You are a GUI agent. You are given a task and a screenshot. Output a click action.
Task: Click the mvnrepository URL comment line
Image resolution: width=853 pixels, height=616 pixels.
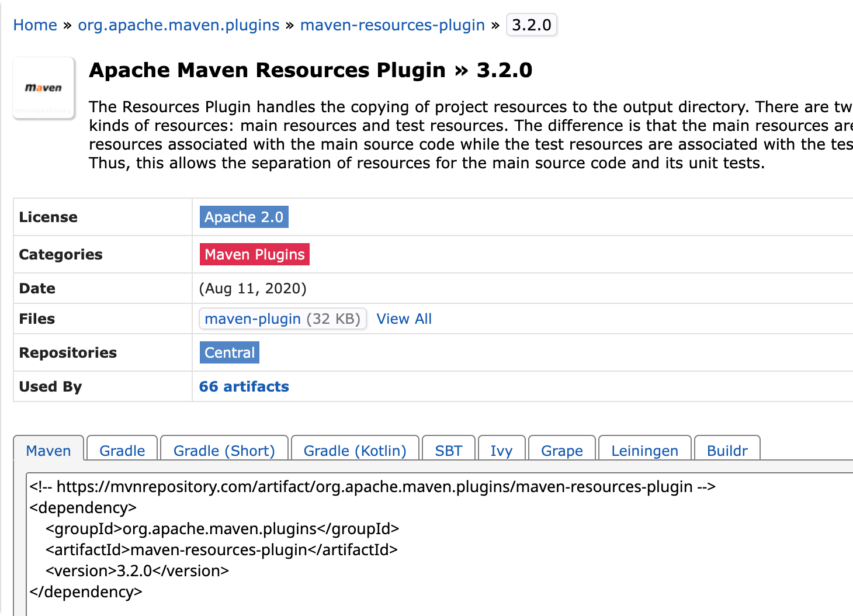pos(373,487)
